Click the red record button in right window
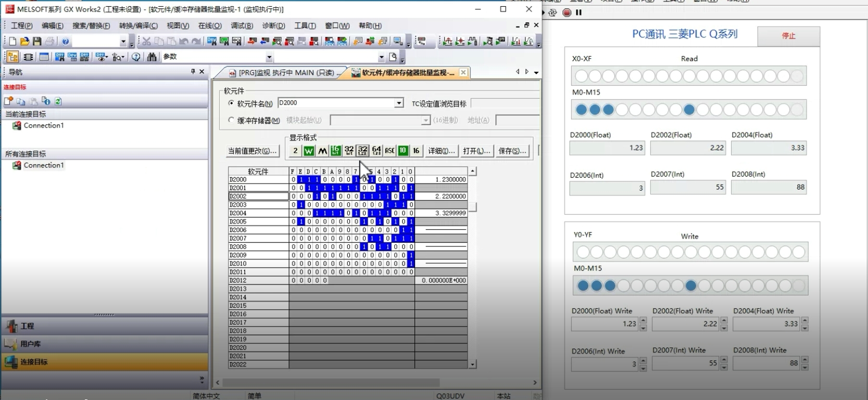Image resolution: width=868 pixels, height=400 pixels. 567,12
